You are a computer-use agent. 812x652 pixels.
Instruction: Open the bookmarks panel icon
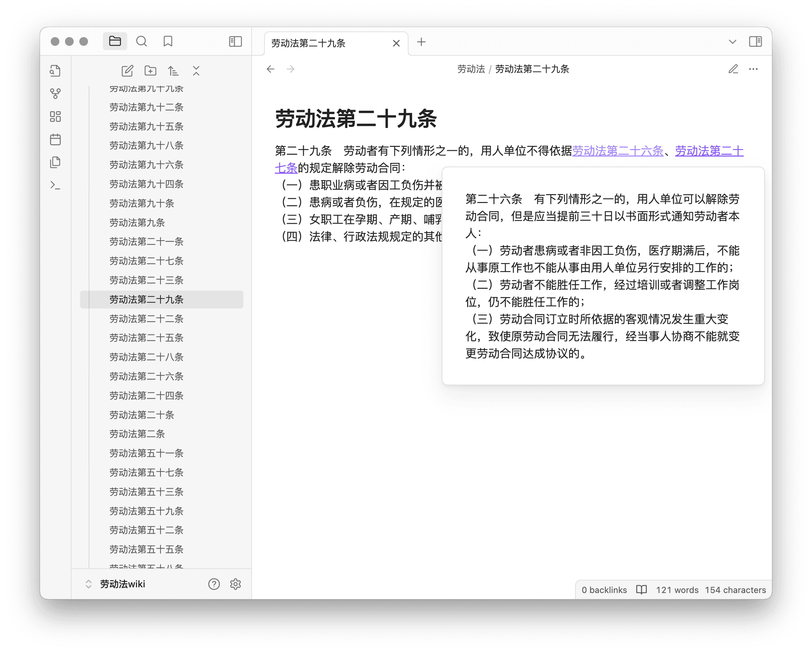(168, 41)
